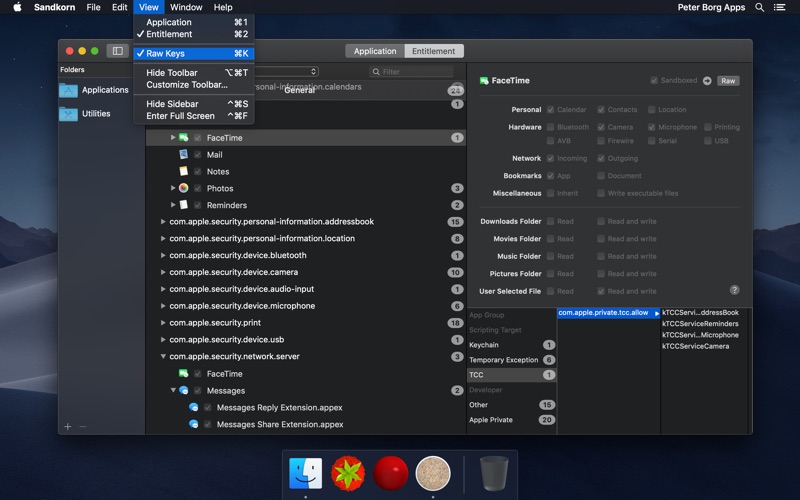Select the kTCCServiceReminders value
The image size is (800, 500).
tap(700, 324)
